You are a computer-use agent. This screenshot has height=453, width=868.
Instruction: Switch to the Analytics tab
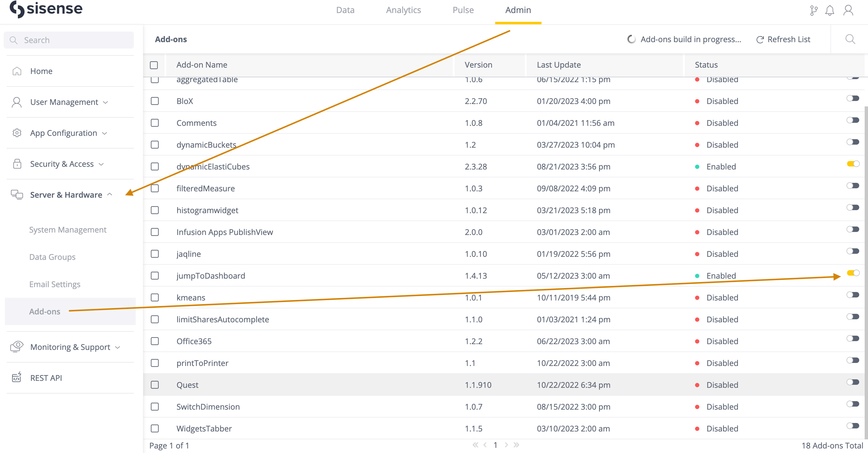403,10
